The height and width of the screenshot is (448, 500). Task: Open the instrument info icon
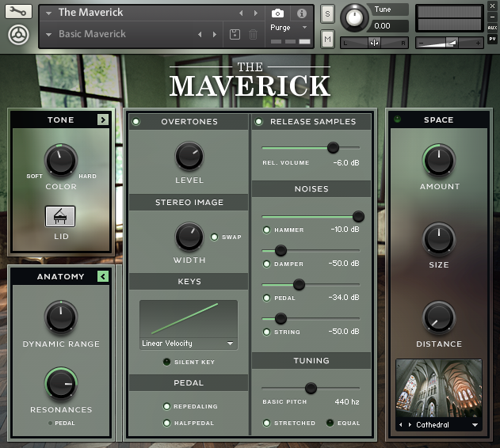pyautogui.click(x=301, y=13)
